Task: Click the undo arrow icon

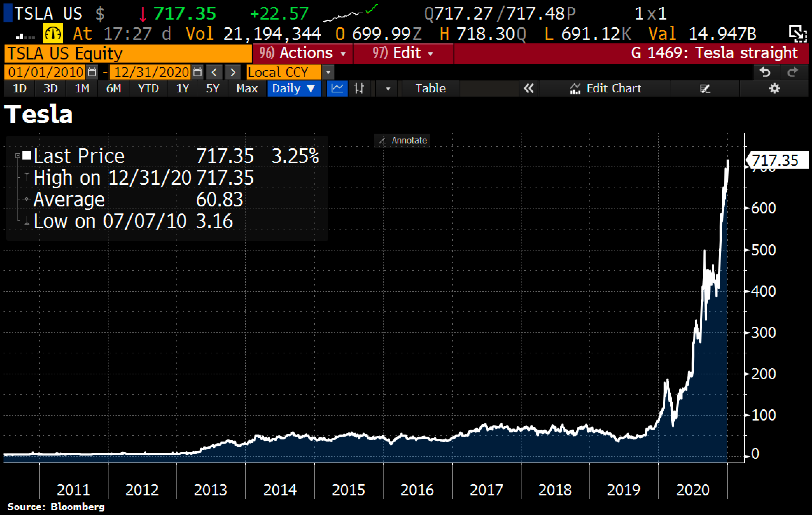Action: coord(765,72)
